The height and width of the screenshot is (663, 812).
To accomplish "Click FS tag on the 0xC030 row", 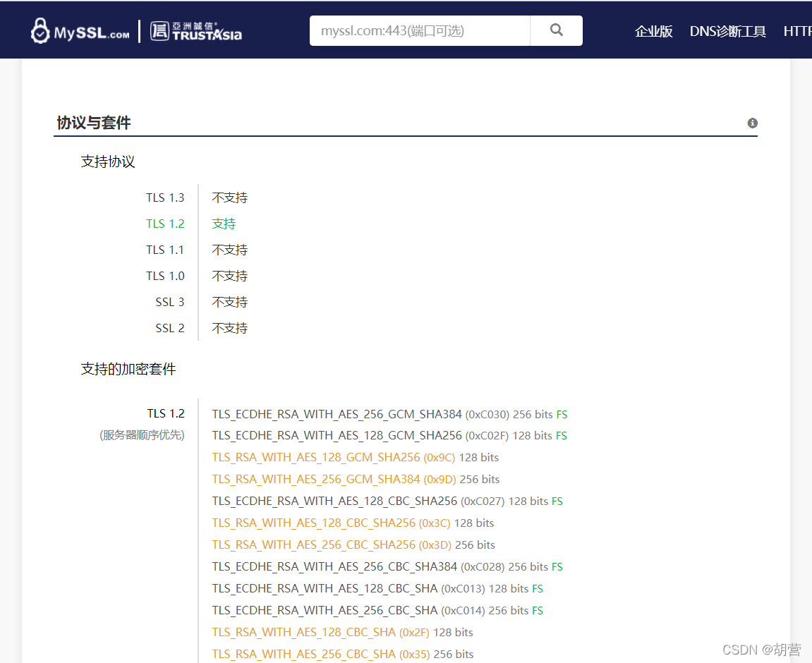I will pyautogui.click(x=562, y=415).
